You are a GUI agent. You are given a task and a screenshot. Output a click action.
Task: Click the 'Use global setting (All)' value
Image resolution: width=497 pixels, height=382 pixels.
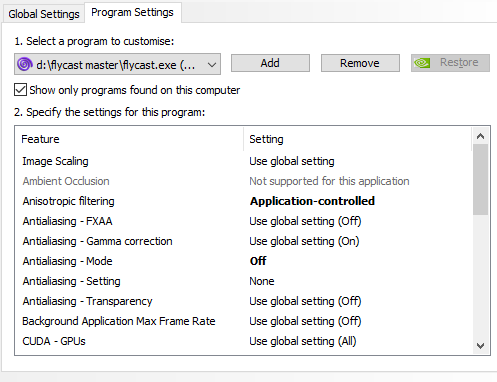pos(303,341)
